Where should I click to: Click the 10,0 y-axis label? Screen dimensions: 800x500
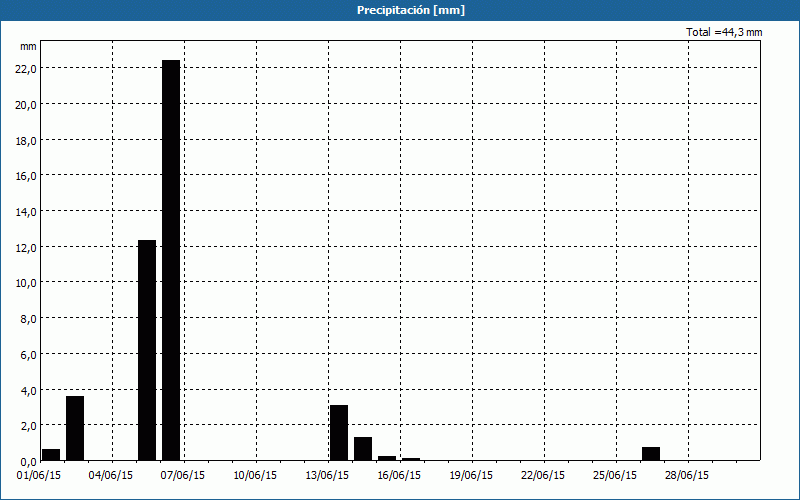click(x=26, y=283)
